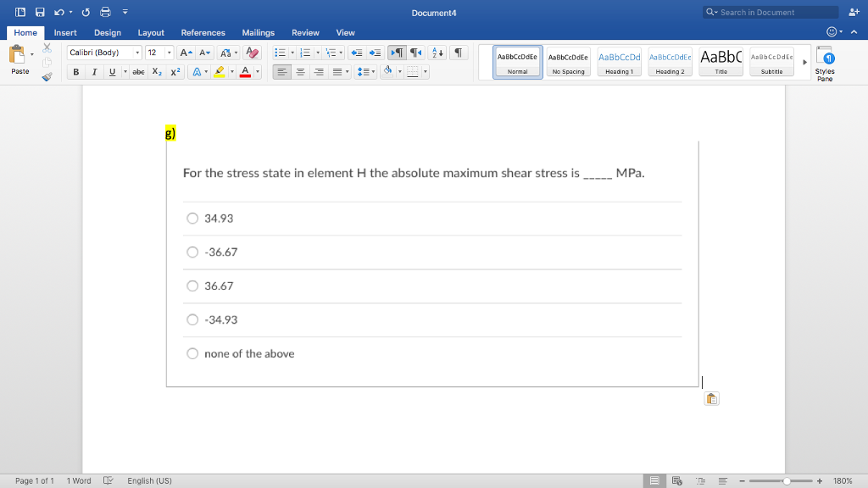Click the Cut scissors icon

tap(47, 48)
